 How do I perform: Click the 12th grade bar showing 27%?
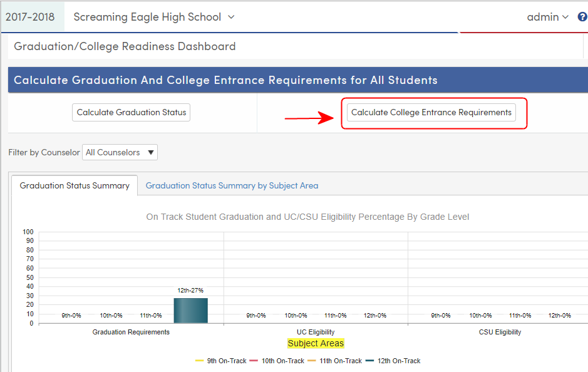tap(190, 310)
